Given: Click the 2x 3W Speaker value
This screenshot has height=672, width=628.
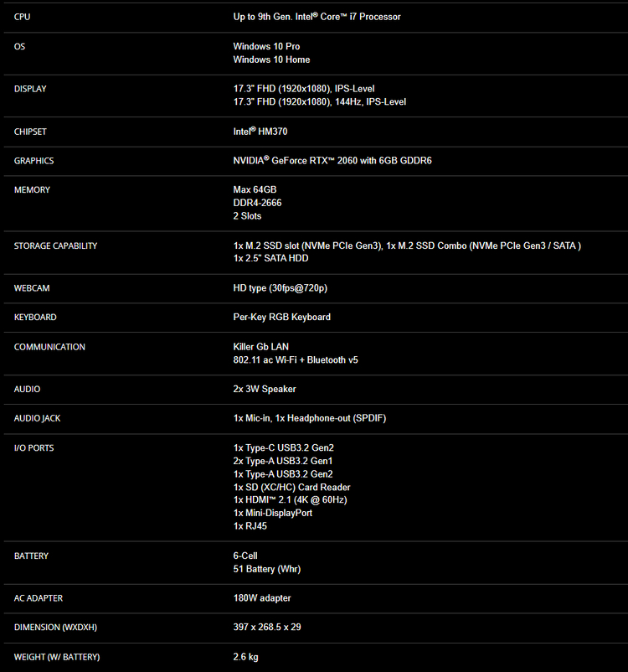Looking at the screenshot, I should point(264,389).
